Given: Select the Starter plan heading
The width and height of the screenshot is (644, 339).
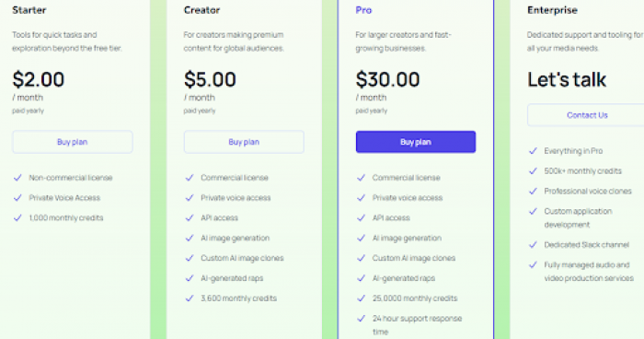Looking at the screenshot, I should [x=29, y=10].
